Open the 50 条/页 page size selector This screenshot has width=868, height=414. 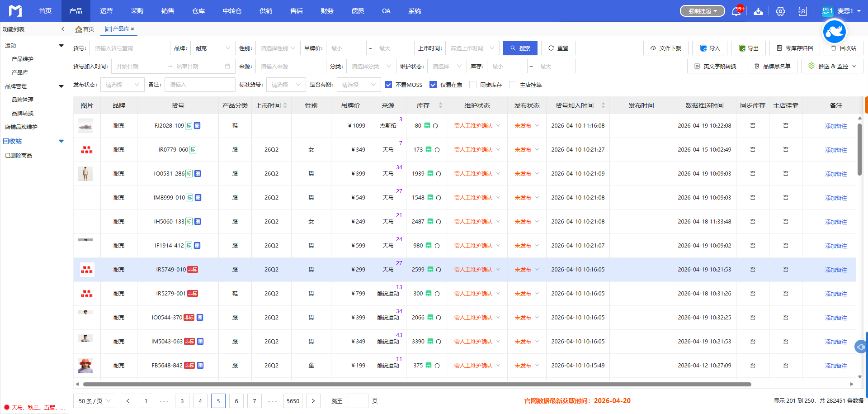(94, 401)
